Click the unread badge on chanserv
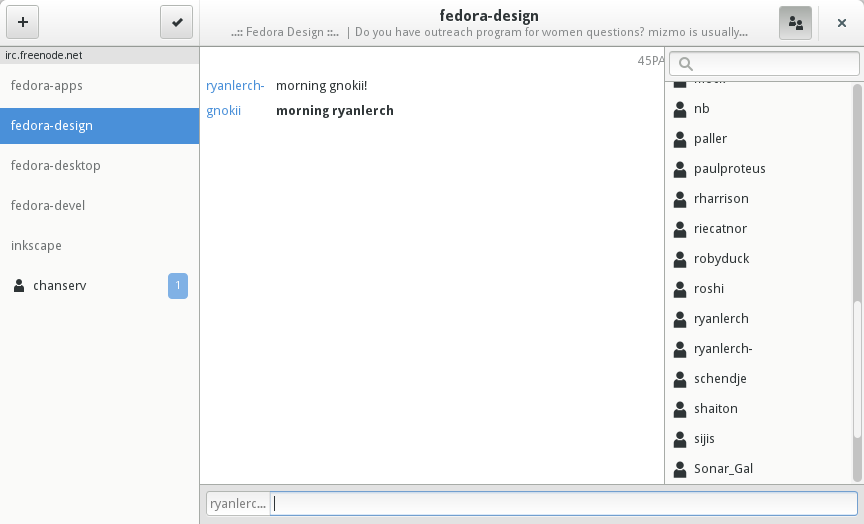This screenshot has width=864, height=524. [177, 286]
